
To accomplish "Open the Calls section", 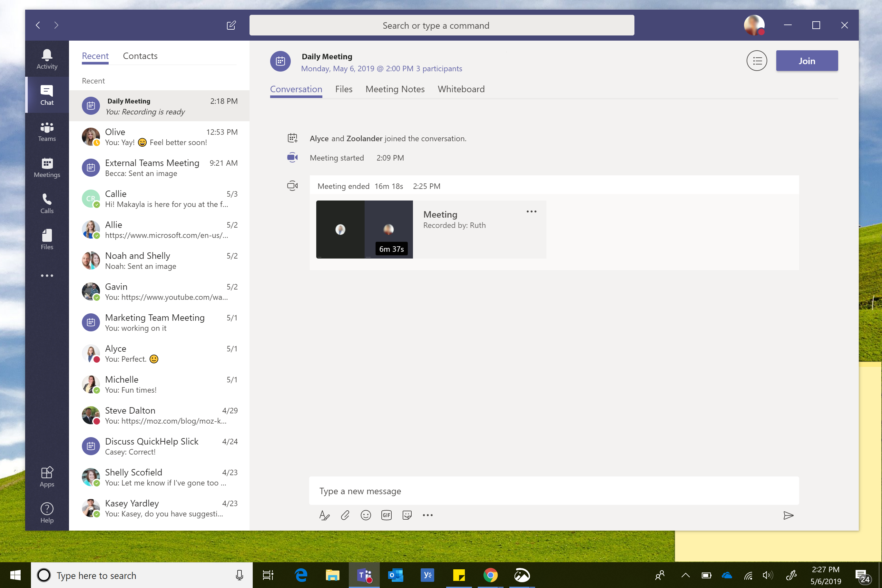I will (46, 203).
